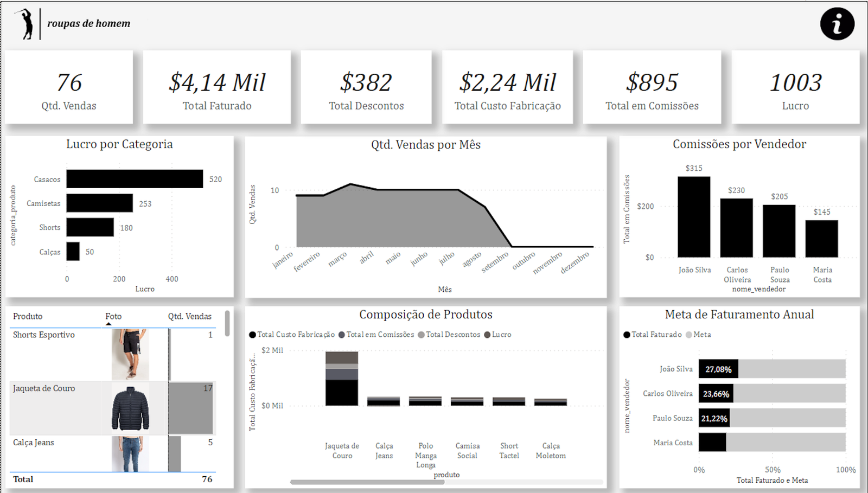Click the Lucro legend marker

pos(487,335)
